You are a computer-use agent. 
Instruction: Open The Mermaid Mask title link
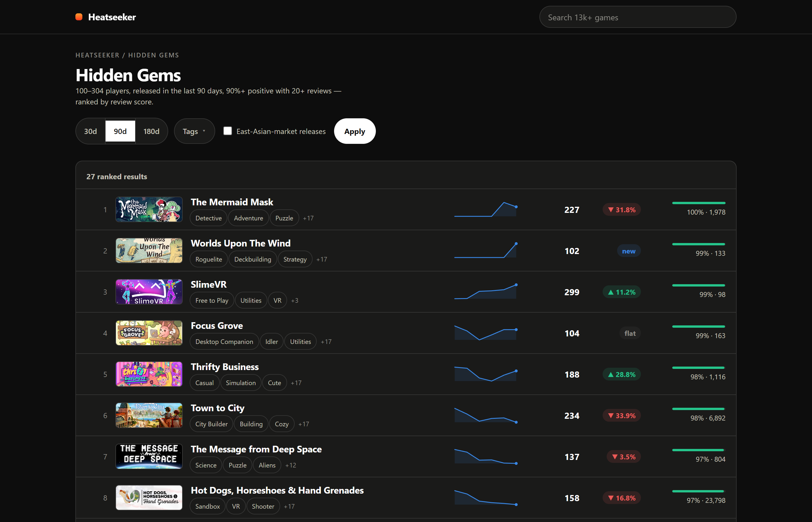[x=232, y=202]
